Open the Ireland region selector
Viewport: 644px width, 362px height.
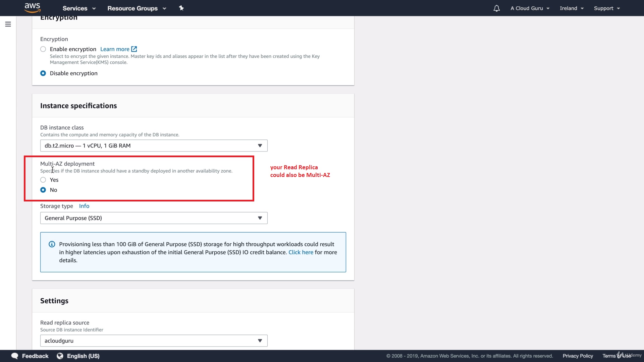click(x=572, y=8)
